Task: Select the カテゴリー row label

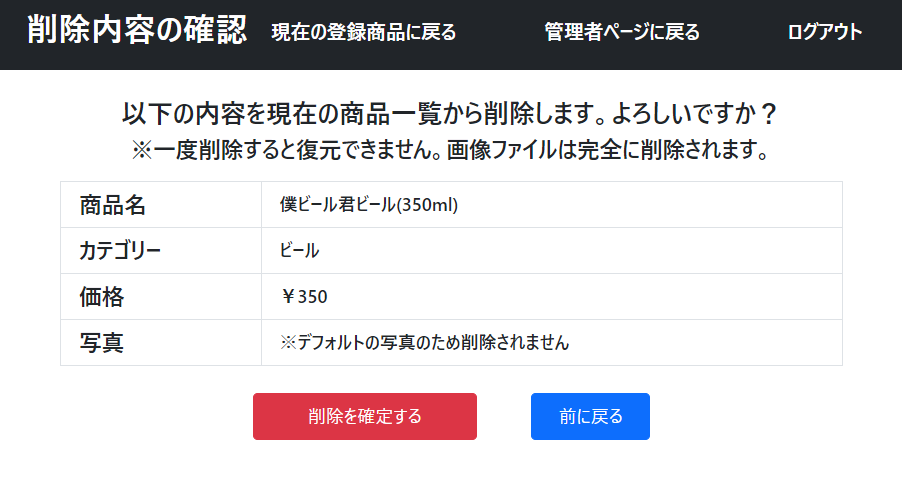Action: (x=120, y=251)
